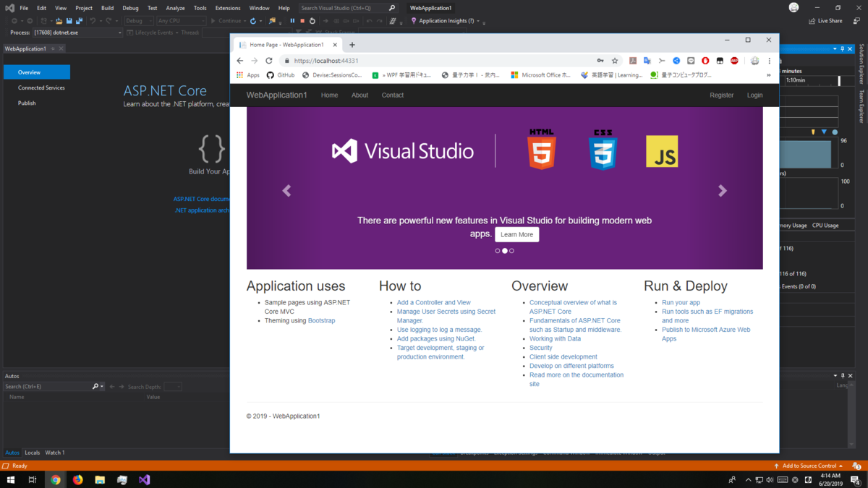
Task: Click the Google Translate extension icon
Action: [647, 61]
